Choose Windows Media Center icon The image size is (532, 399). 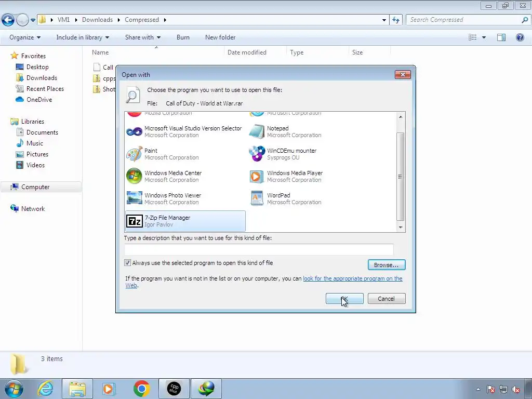click(135, 176)
